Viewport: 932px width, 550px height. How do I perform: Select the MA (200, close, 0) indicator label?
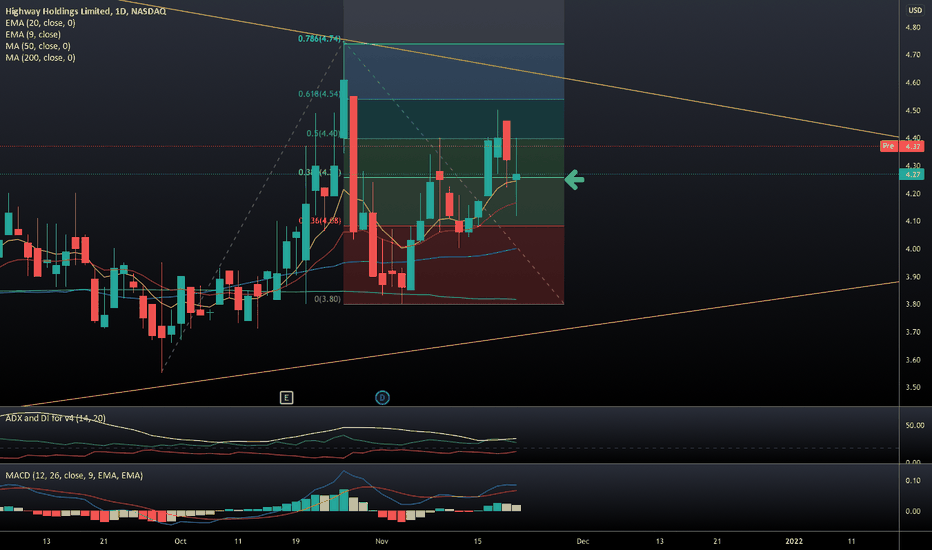point(40,58)
